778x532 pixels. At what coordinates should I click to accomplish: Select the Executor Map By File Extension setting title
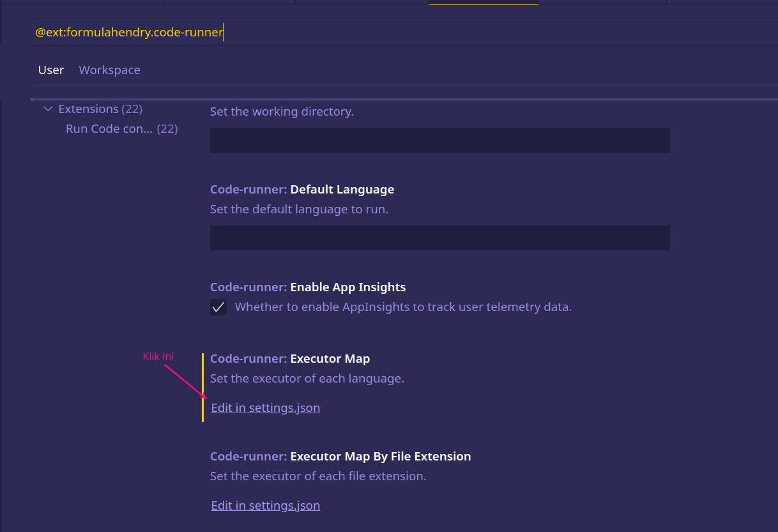click(x=340, y=456)
